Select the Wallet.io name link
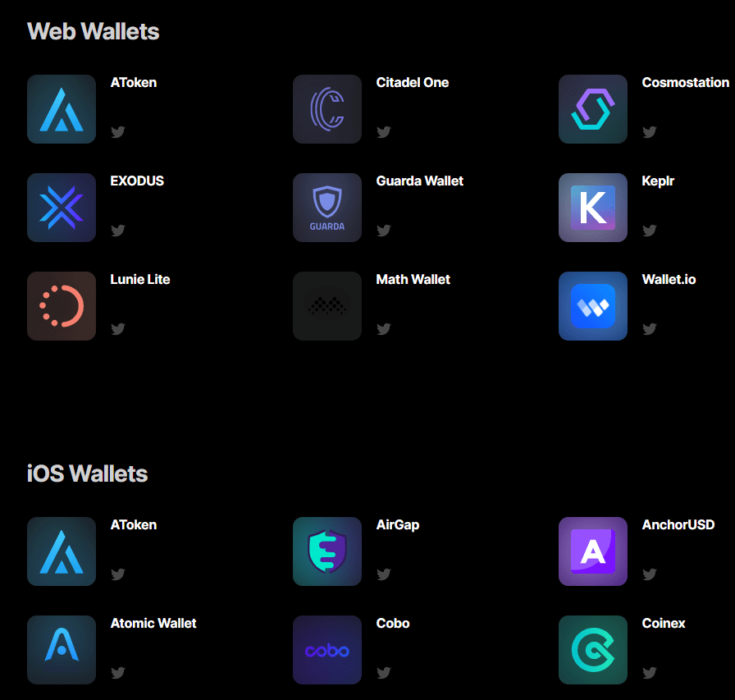 (669, 280)
